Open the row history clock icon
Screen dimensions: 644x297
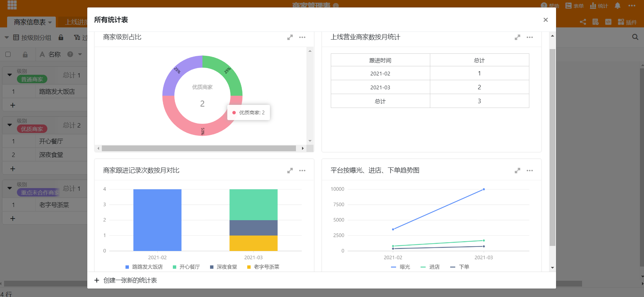point(596,22)
